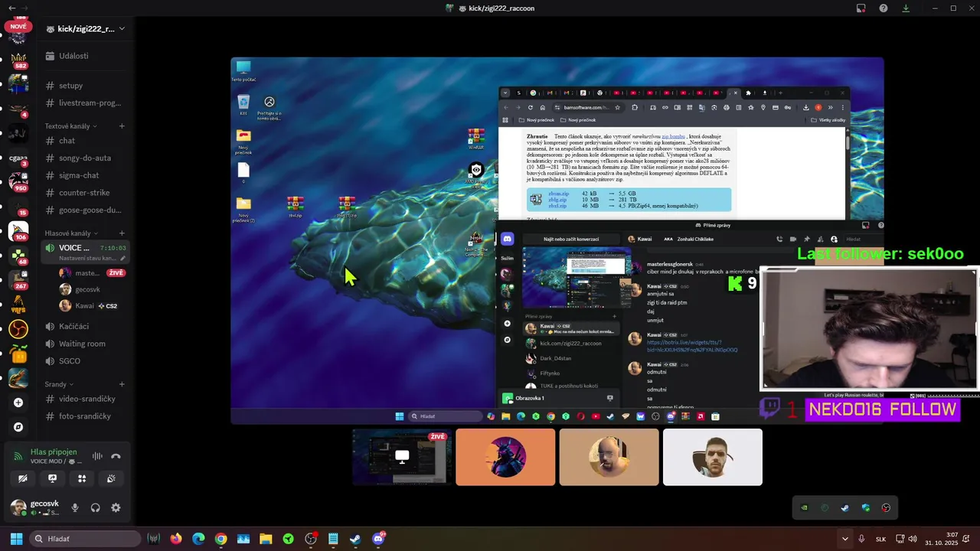Image resolution: width=980 pixels, height=551 pixels.
Task: Open server with 582 badge
Action: 18,60
